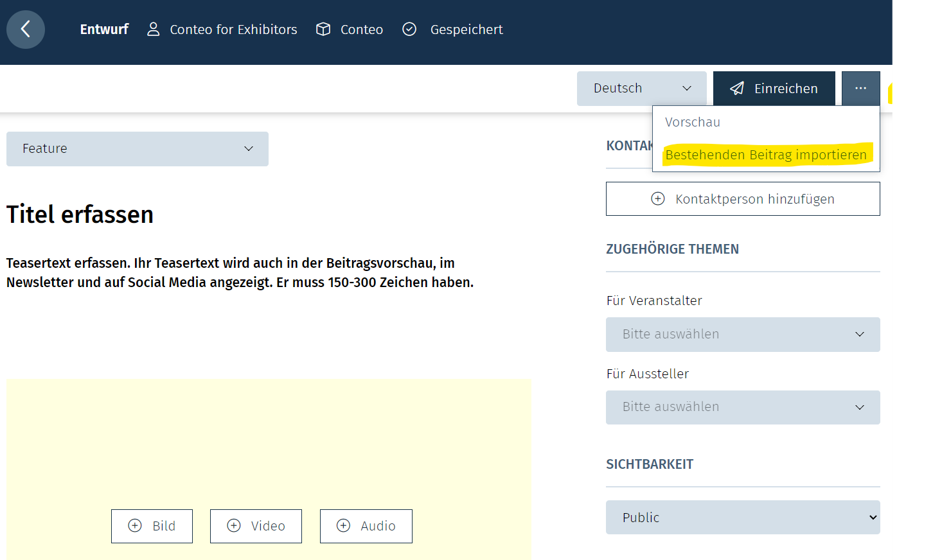Viewport: 942px width, 560px height.
Task: Click the Conteo for Exhibitors text
Action: coord(233,30)
